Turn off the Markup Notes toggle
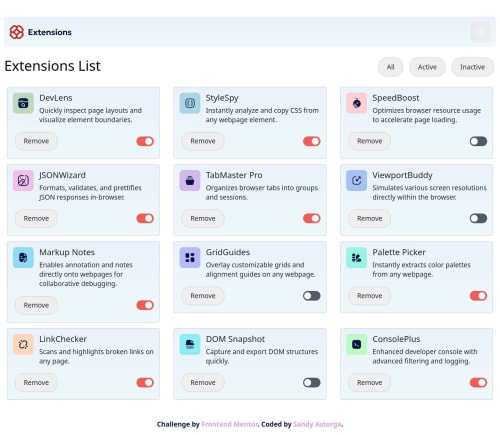Viewport: 500px width, 435px height. (145, 305)
